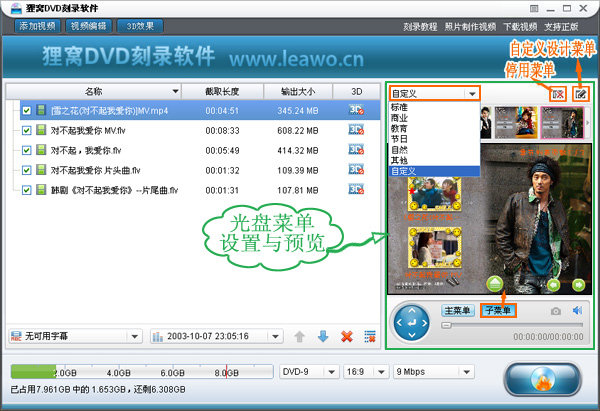
Task: Open aspect ratio dropdown 16:9
Action: 365,372
